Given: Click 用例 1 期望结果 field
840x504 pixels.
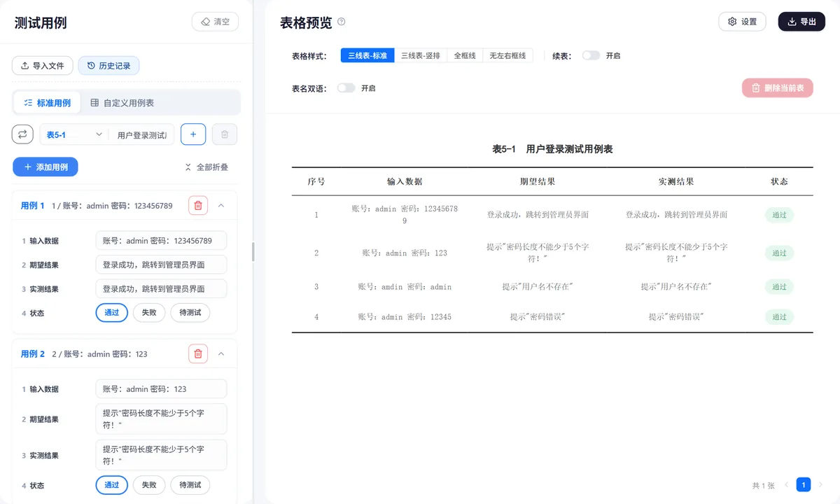Looking at the screenshot, I should point(161,265).
